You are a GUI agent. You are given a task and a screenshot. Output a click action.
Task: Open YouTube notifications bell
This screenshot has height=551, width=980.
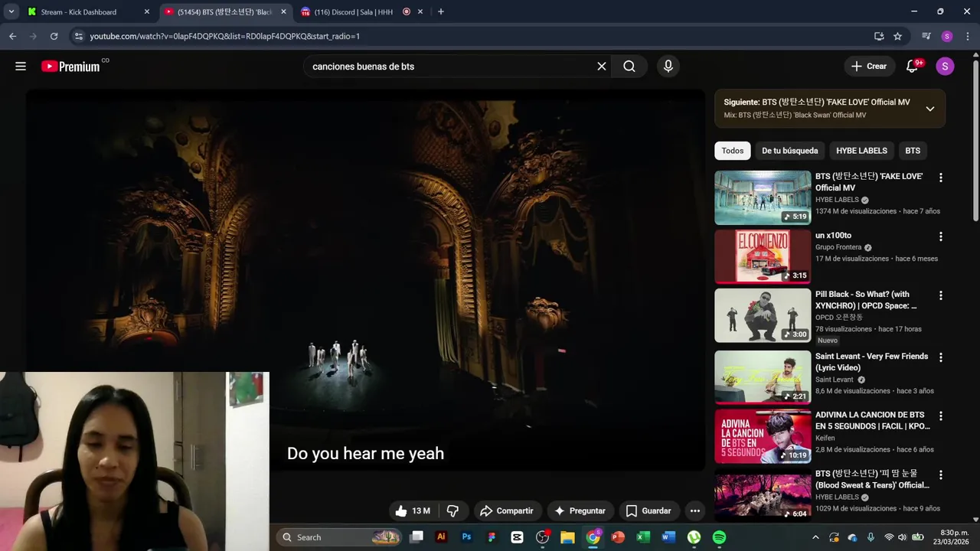click(x=912, y=67)
